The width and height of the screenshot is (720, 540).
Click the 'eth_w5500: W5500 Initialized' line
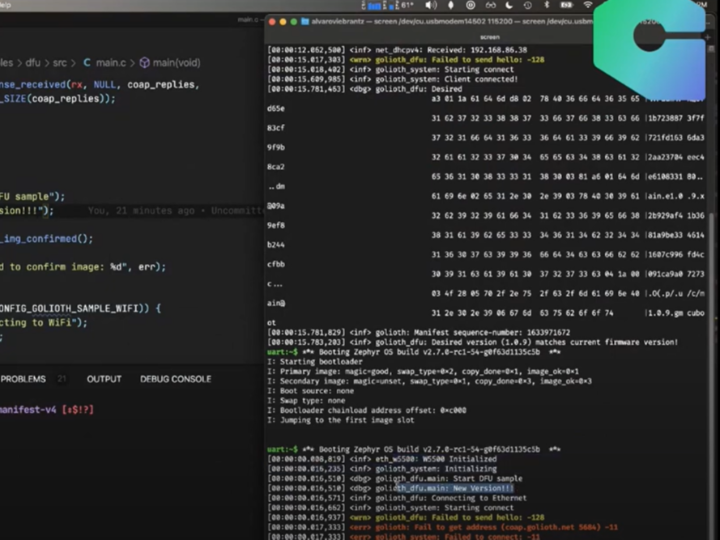pos(382,459)
